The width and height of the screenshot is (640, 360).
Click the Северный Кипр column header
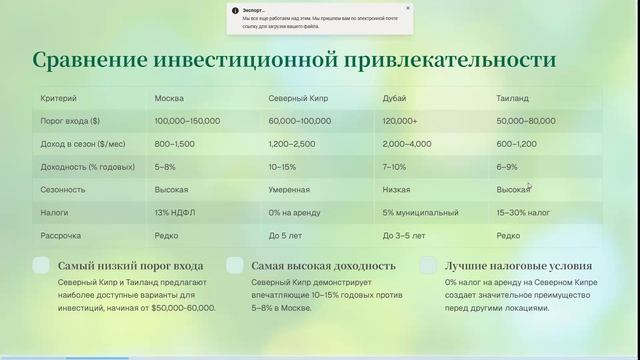298,98
